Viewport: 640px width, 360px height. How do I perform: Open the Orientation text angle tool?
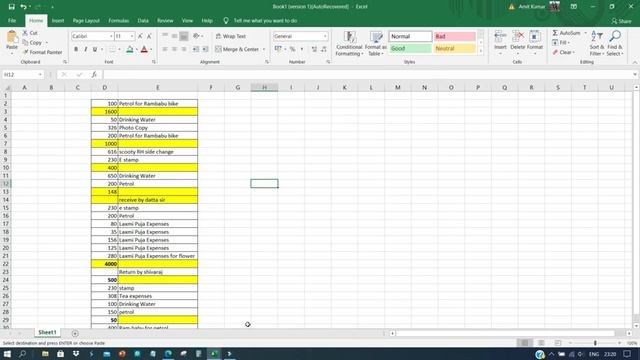click(x=198, y=36)
